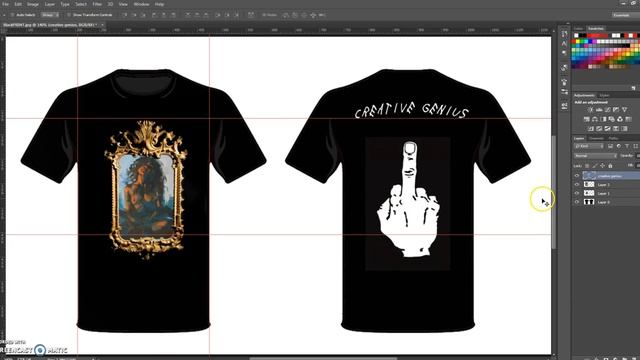Lock transparent pixels of the layer

tap(587, 166)
